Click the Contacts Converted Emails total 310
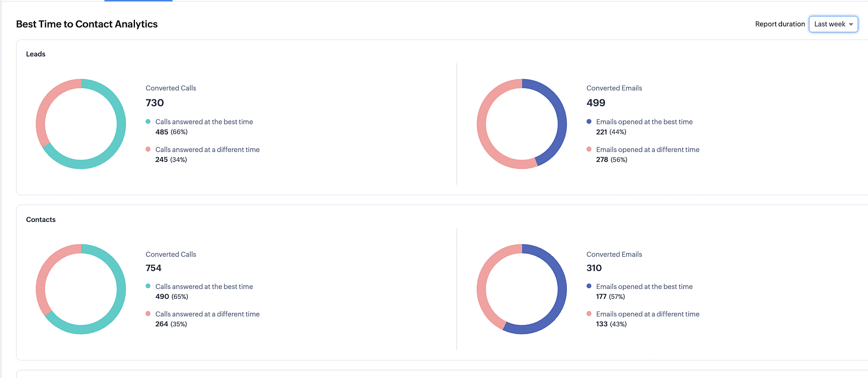The image size is (868, 378). [x=594, y=268]
